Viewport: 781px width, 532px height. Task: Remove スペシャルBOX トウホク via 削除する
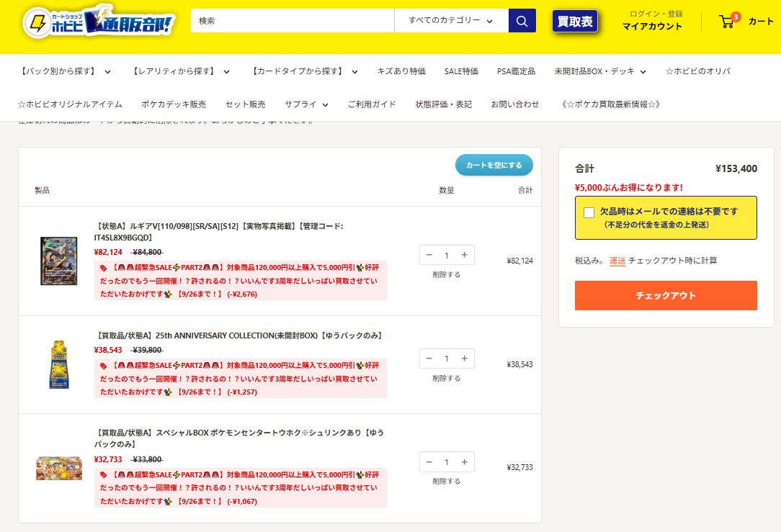(x=446, y=481)
